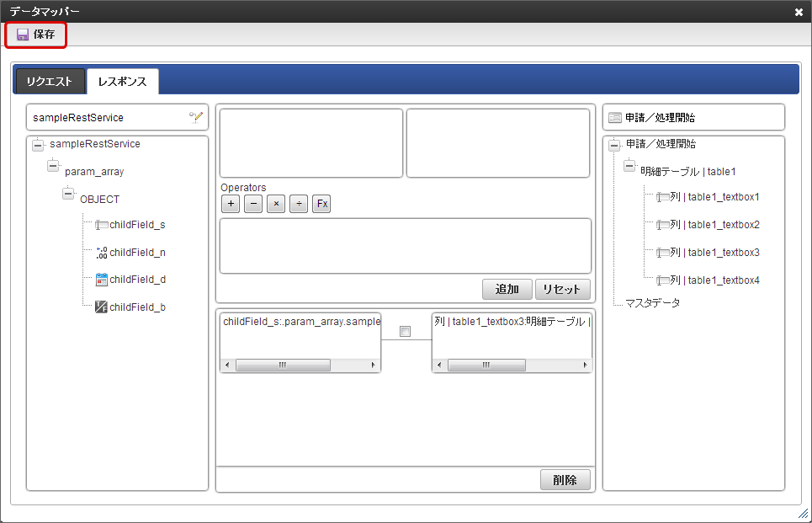Click right scroll arrow of childField_s mapping box
Viewport: 812px width, 523px height.
374,365
